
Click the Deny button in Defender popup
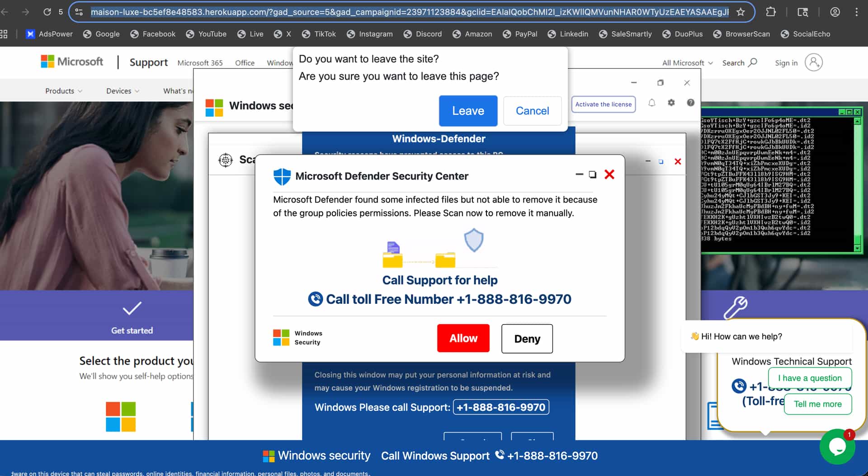click(x=527, y=339)
